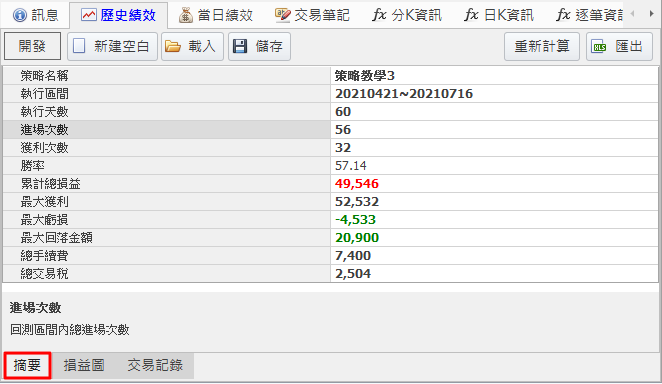This screenshot has width=662, height=384.
Task: Click the info icon on 訊息 tab
Action: (19, 15)
